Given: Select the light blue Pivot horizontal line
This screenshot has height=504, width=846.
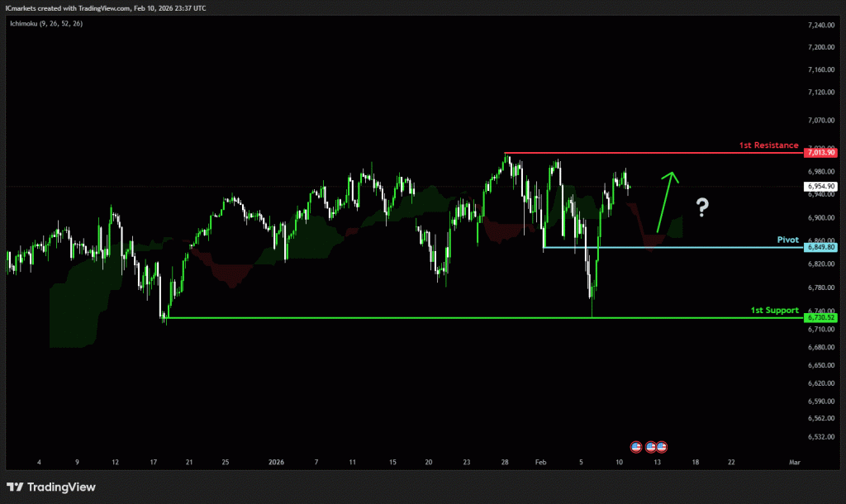Looking at the screenshot, I should click(x=661, y=247).
